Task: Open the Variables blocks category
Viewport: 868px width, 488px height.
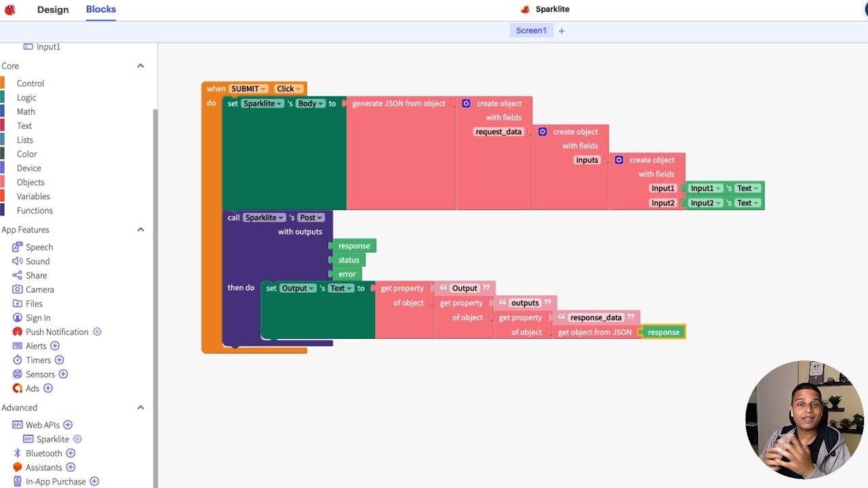Action: (x=33, y=197)
